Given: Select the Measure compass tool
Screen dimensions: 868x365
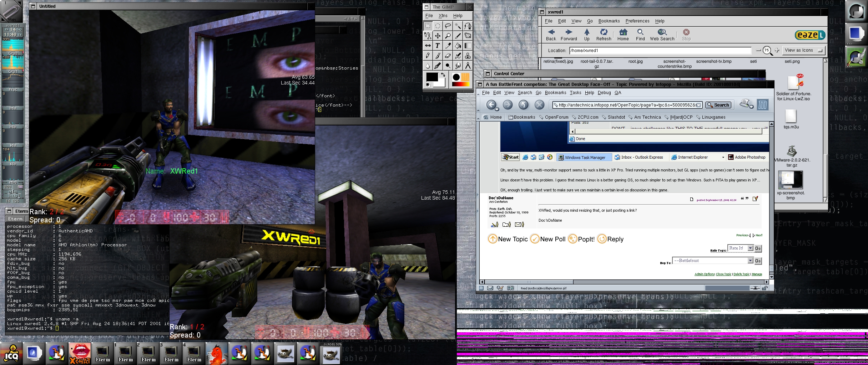Looking at the screenshot, I should tap(468, 66).
